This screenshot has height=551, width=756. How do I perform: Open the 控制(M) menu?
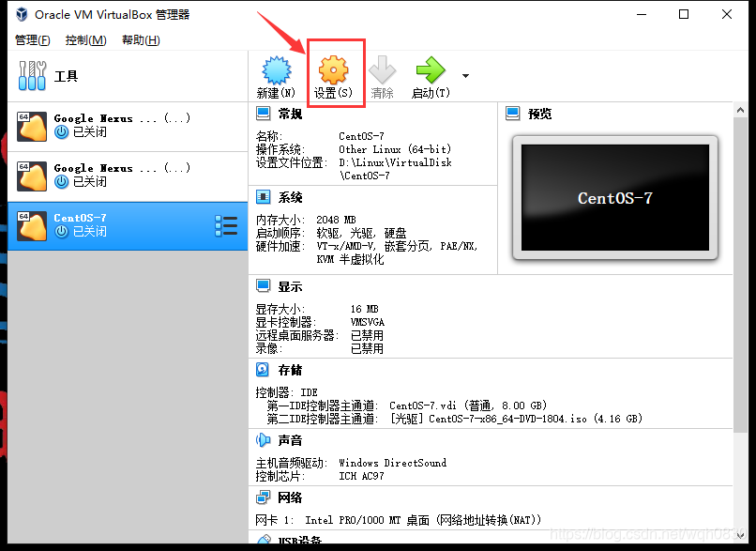85,40
